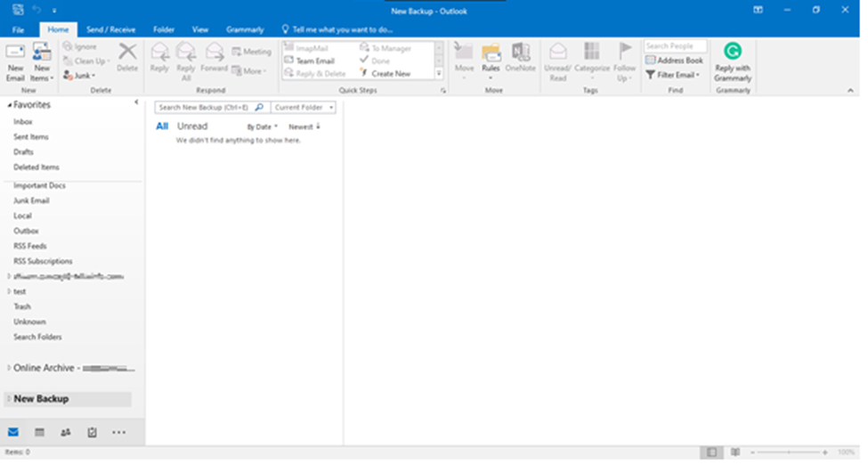Switch to People view
This screenshot has width=868, height=465.
pyautogui.click(x=65, y=432)
